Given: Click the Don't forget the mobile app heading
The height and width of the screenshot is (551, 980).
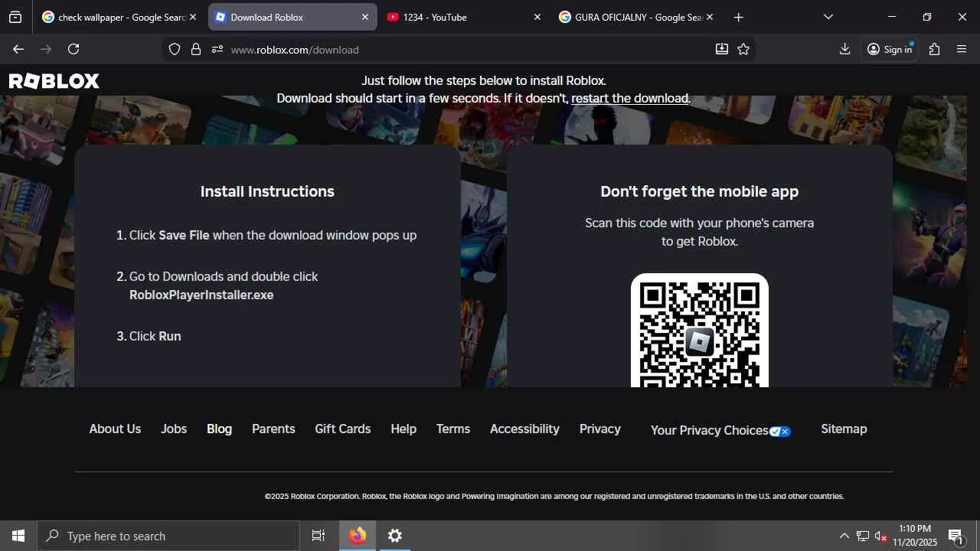Looking at the screenshot, I should (x=700, y=192).
